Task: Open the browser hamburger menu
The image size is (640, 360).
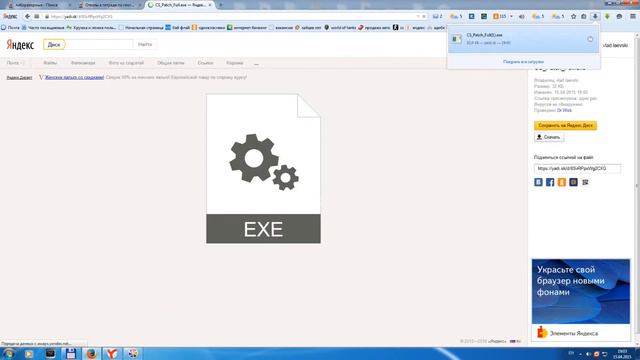Action: point(633,16)
